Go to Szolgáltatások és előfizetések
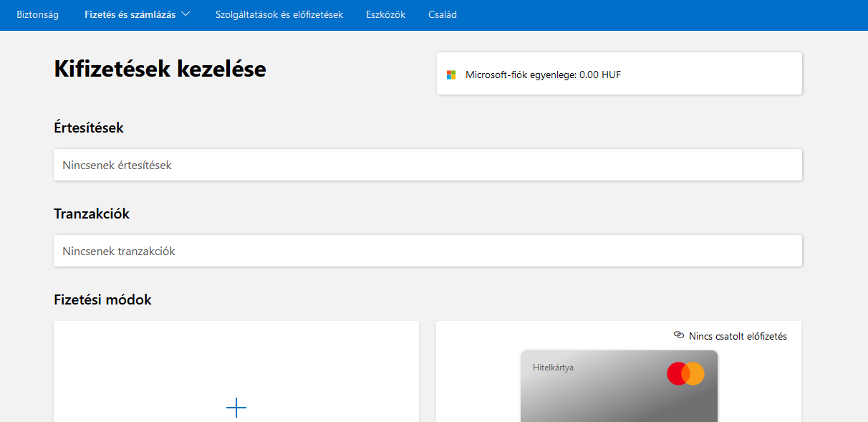 [279, 14]
